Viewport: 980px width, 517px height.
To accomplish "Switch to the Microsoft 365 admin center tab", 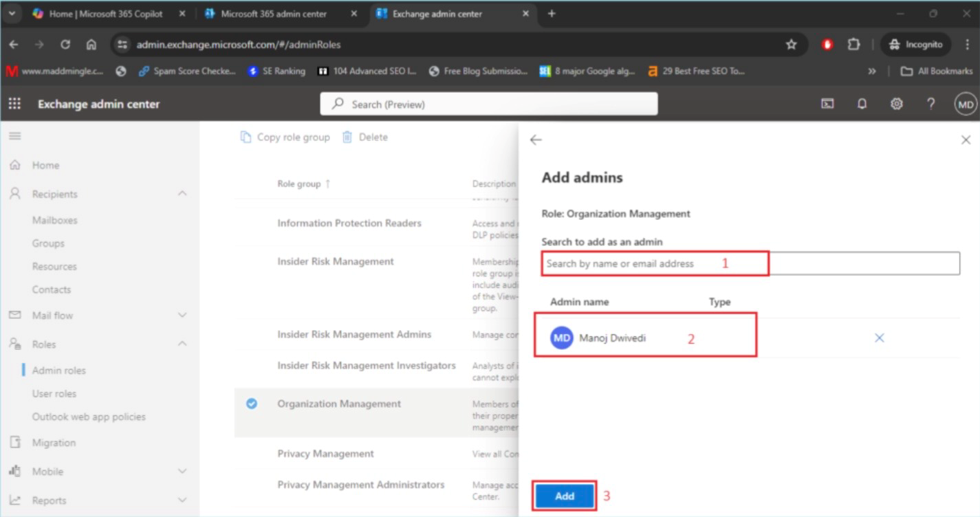I will [x=281, y=14].
